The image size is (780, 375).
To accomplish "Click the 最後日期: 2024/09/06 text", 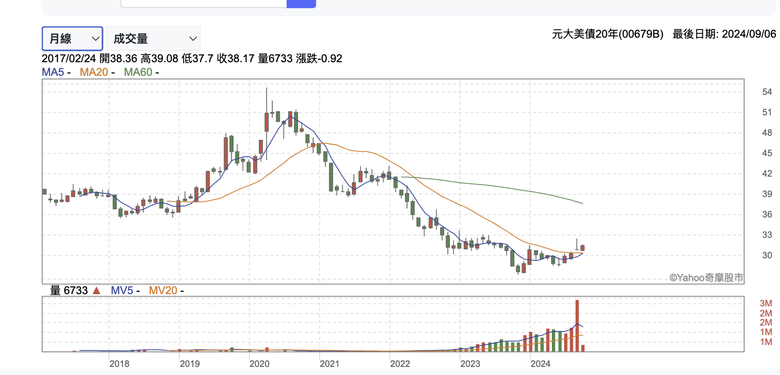I will pos(724,34).
